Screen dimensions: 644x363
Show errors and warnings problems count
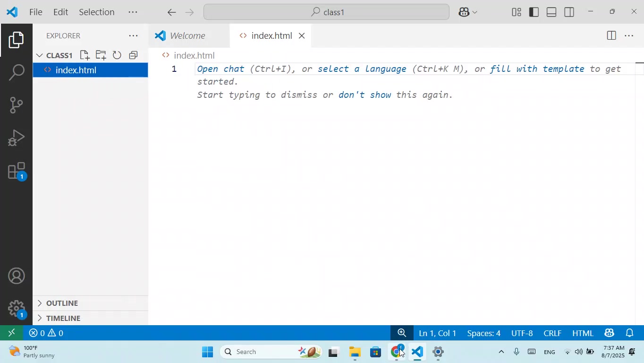pyautogui.click(x=46, y=333)
